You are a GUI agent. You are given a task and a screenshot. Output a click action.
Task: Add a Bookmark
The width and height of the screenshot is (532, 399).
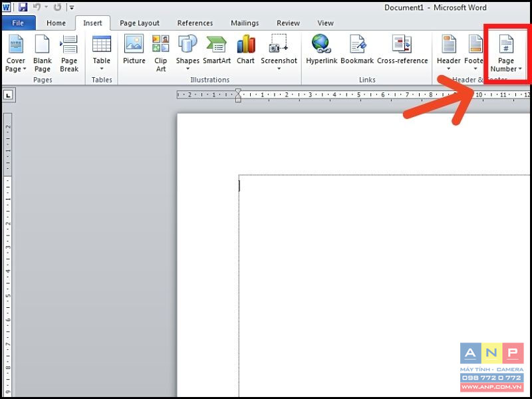pos(357,49)
